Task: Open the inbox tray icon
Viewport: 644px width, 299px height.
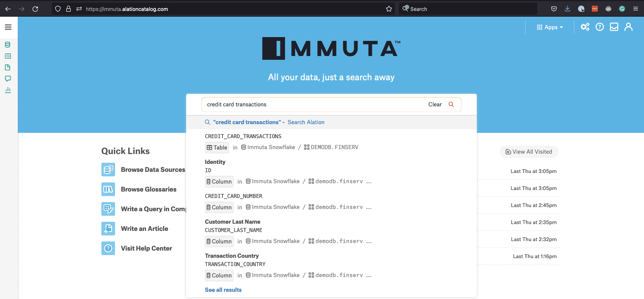Action: point(614,27)
